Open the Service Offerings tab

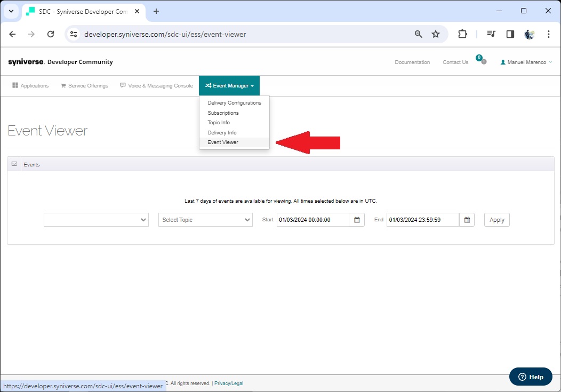(84, 86)
